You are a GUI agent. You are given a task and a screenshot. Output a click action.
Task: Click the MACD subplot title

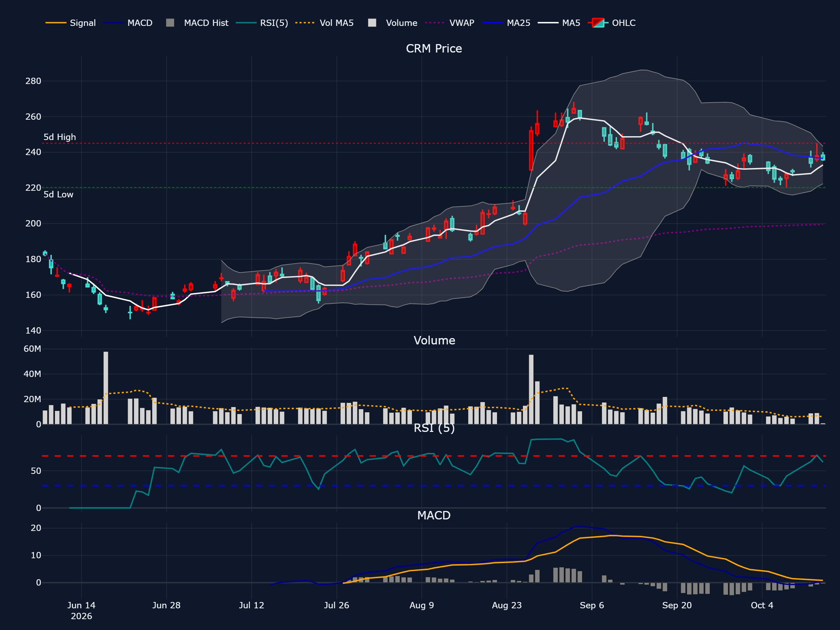(434, 515)
